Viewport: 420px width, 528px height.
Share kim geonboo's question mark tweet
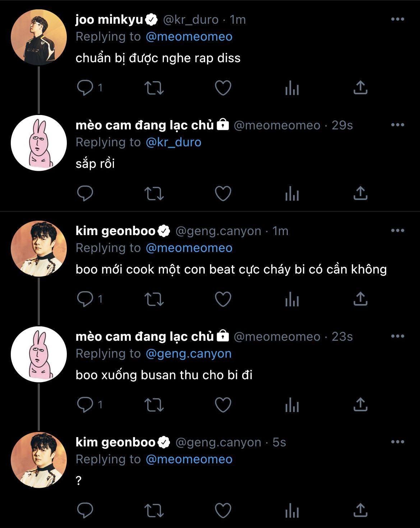point(360,510)
